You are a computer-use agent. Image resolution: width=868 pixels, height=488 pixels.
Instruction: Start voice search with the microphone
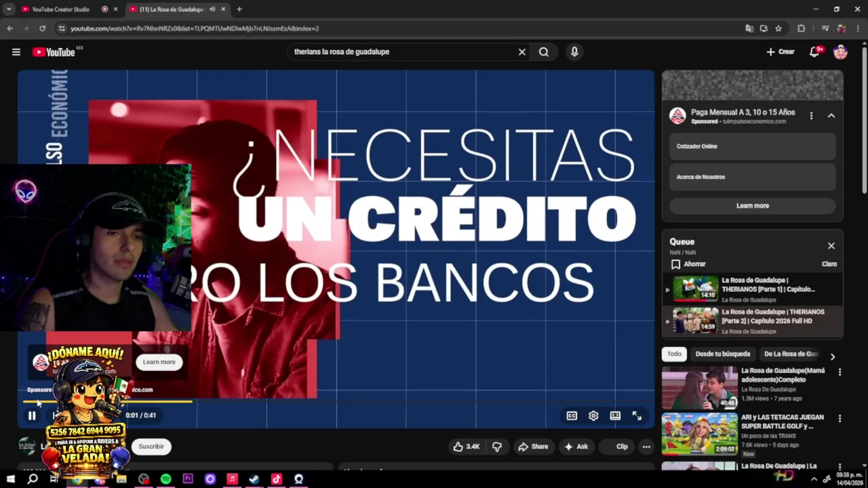574,52
